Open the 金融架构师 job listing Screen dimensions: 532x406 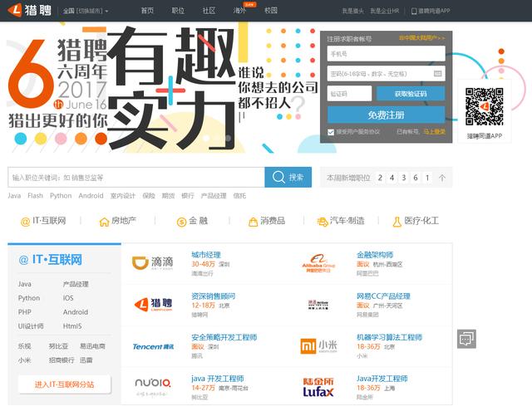click(x=375, y=255)
